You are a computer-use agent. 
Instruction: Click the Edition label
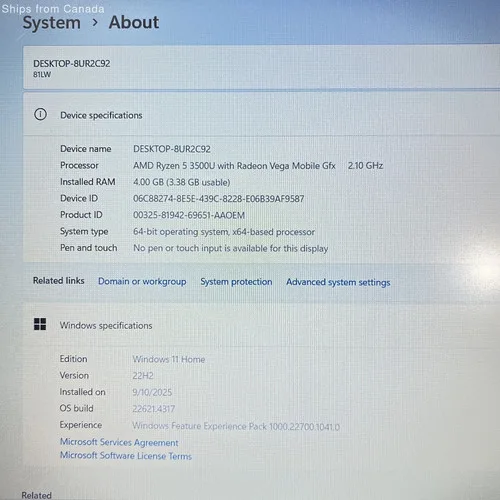(x=73, y=359)
